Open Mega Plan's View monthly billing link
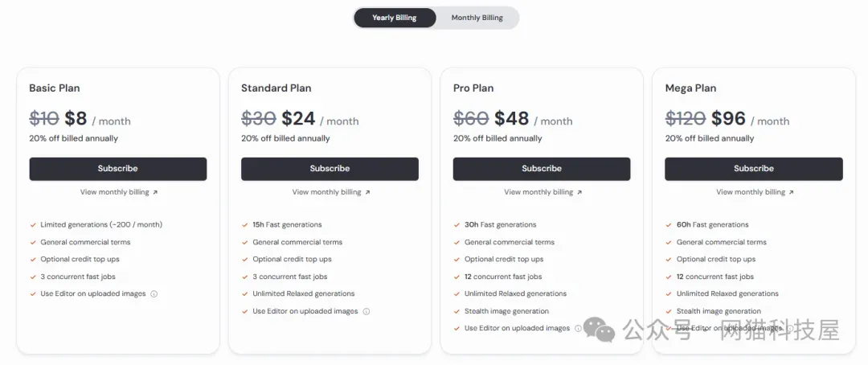868x365 pixels. [754, 192]
